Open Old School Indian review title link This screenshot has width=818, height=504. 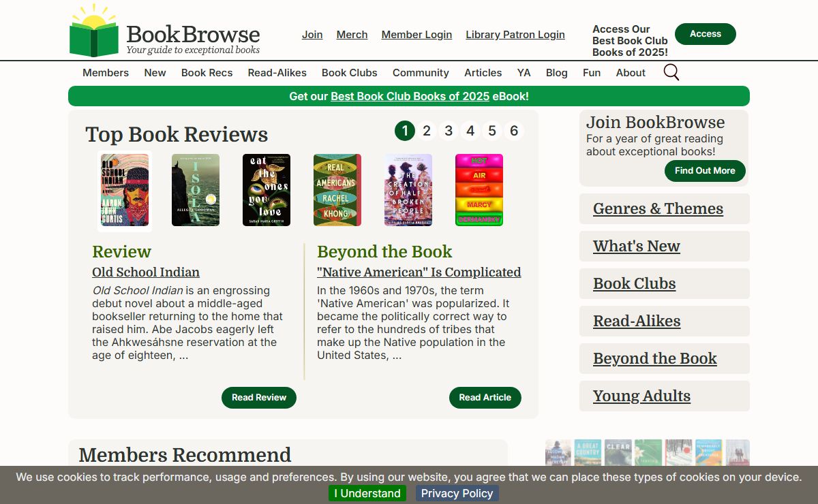[x=146, y=272]
